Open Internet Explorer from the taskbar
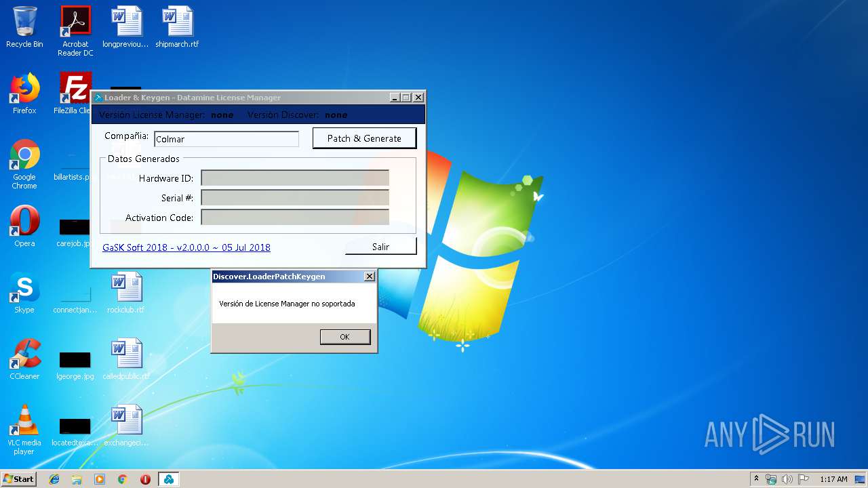The image size is (868, 488). coord(54,479)
